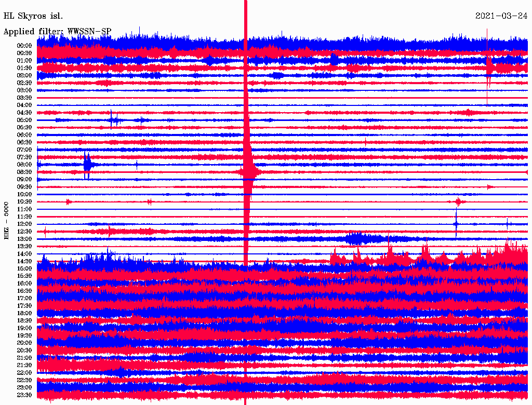
Task: Select the 06:30 time label
Action: [x=24, y=142]
